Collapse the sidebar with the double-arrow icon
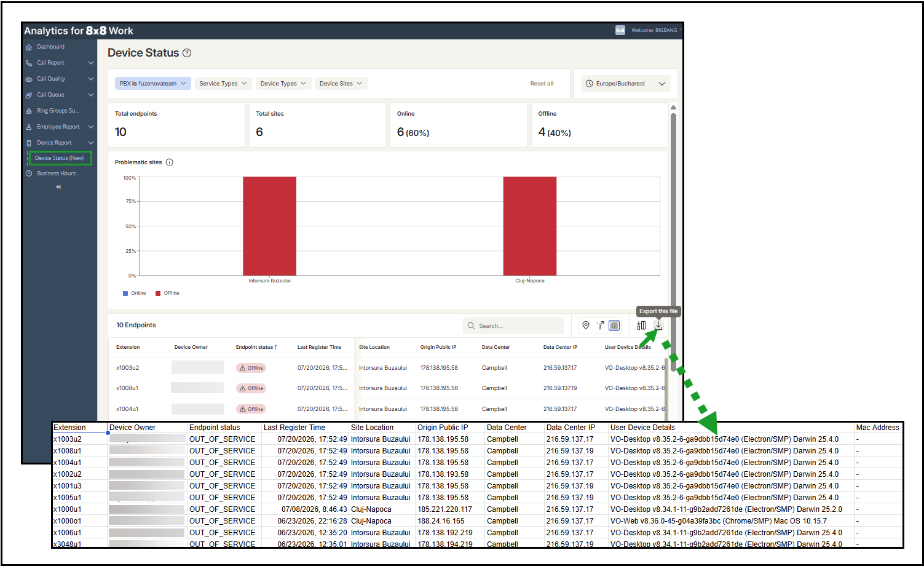 [x=58, y=187]
